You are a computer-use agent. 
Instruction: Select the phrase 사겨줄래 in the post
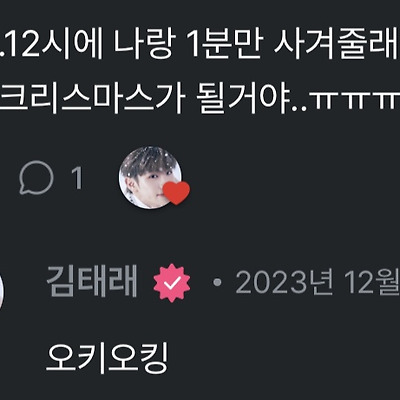click(337, 44)
